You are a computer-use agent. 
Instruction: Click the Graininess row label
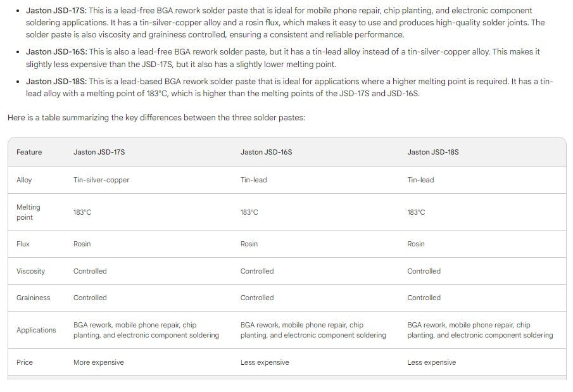[x=34, y=298]
